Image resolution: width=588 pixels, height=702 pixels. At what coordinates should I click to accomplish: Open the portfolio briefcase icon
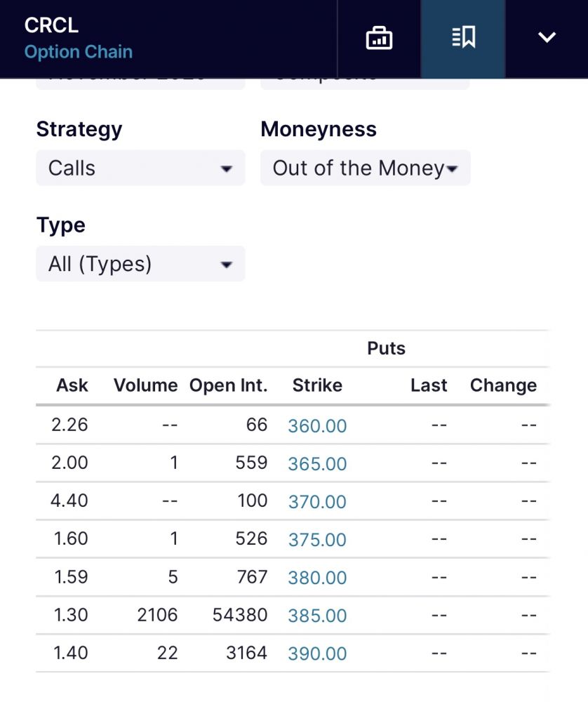[x=379, y=38]
